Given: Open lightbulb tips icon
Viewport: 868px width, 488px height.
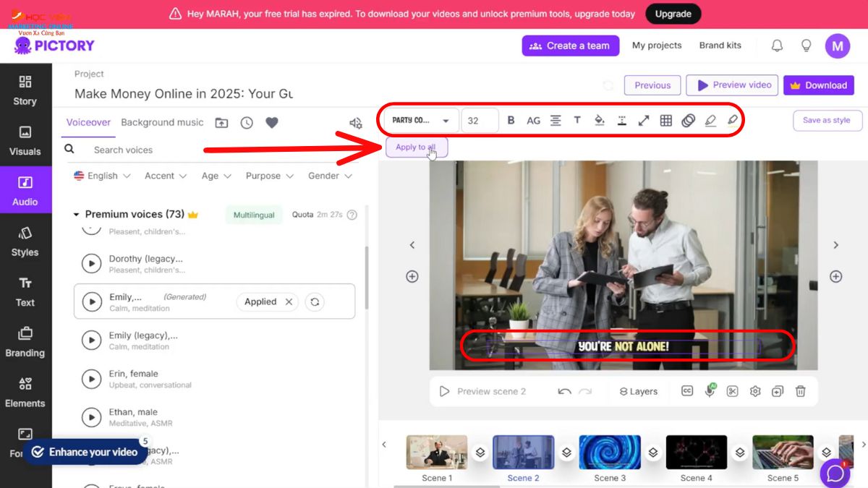Looking at the screenshot, I should (806, 46).
